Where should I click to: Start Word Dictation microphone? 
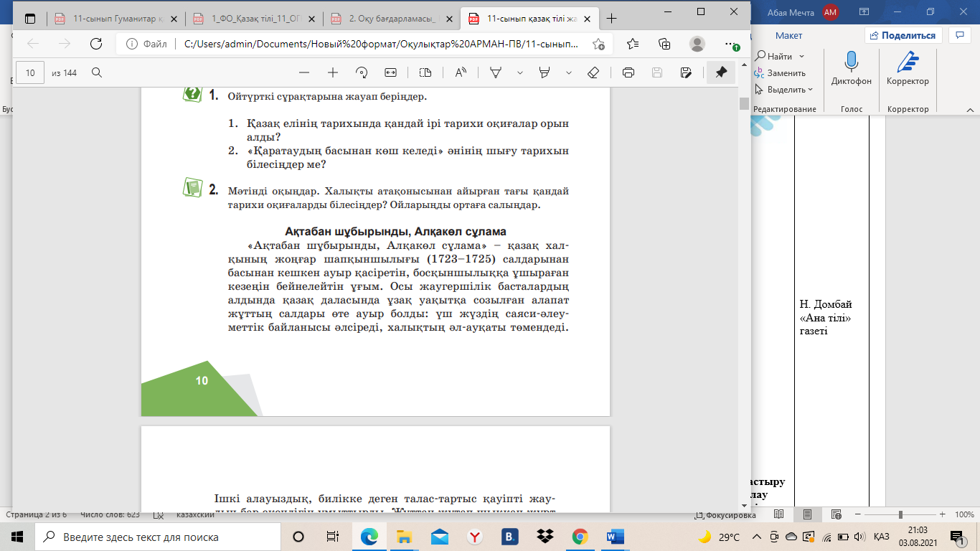(852, 69)
